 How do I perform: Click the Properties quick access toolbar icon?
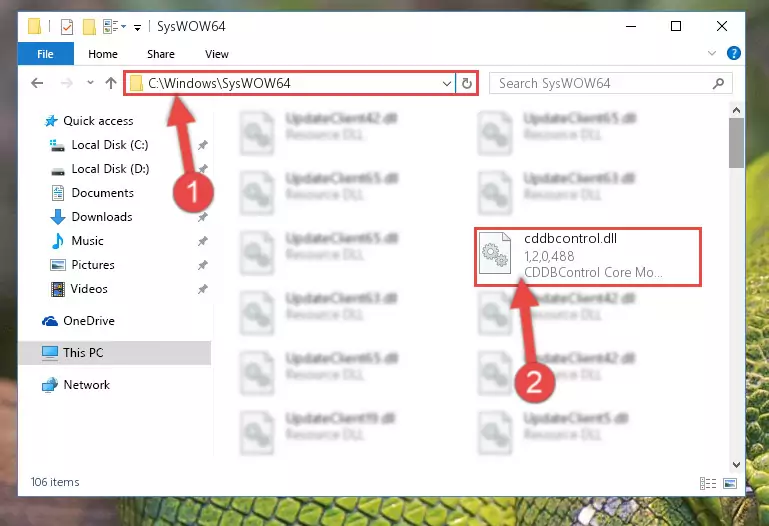67,26
